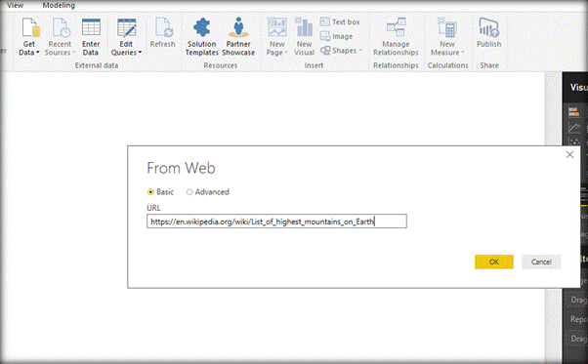The height and width of the screenshot is (364, 588).
Task: Switch to the View ribbon tab
Action: click(x=16, y=5)
